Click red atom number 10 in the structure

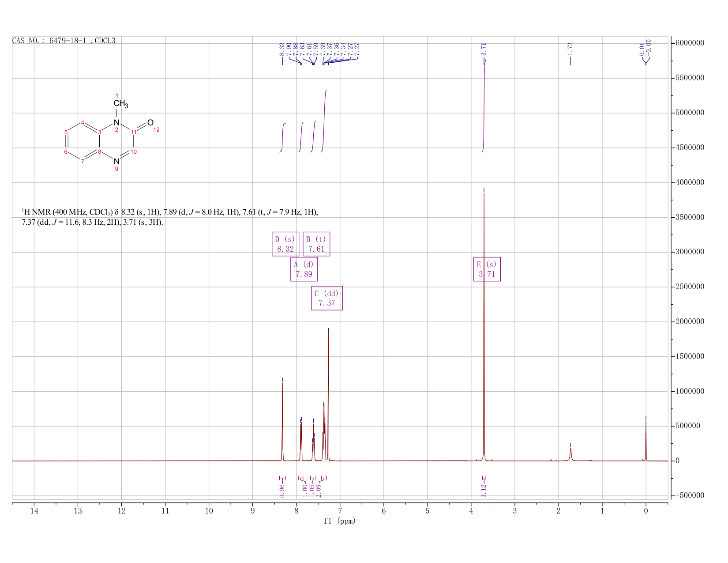134,152
